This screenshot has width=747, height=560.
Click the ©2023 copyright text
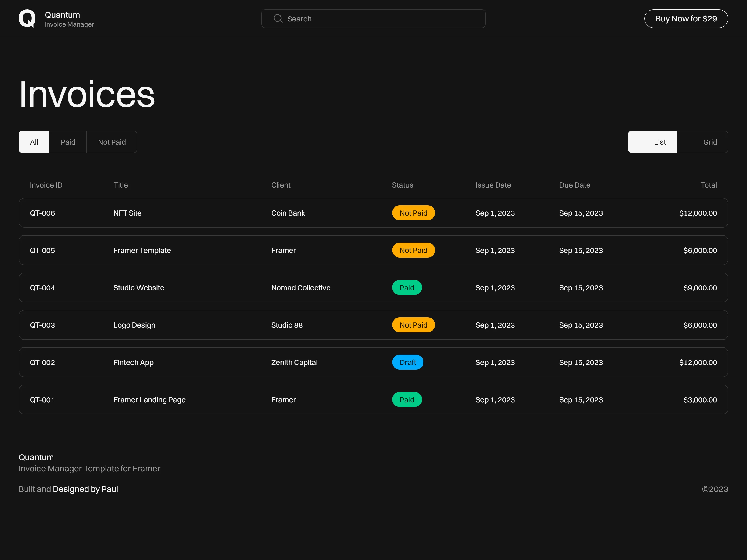715,489
